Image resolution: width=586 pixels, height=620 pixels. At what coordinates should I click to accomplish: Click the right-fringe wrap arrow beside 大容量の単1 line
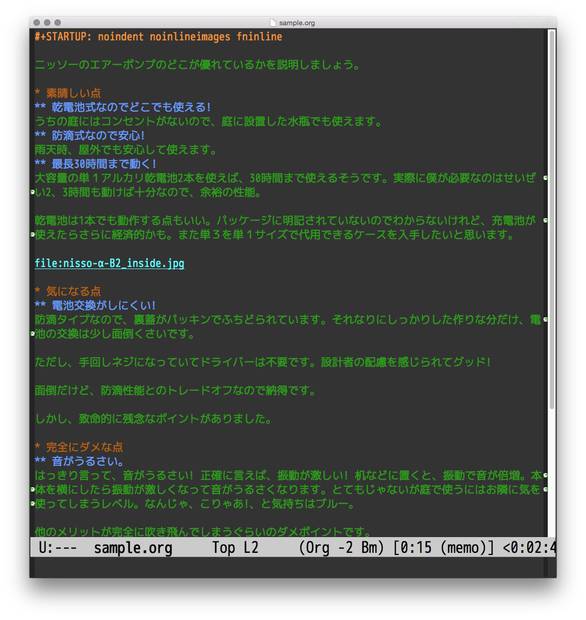tap(545, 178)
